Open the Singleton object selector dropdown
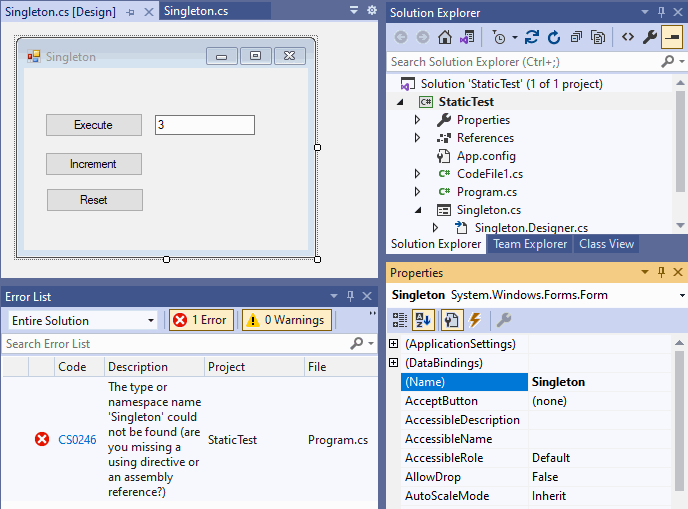Viewport: 688px width, 509px height. pos(681,295)
